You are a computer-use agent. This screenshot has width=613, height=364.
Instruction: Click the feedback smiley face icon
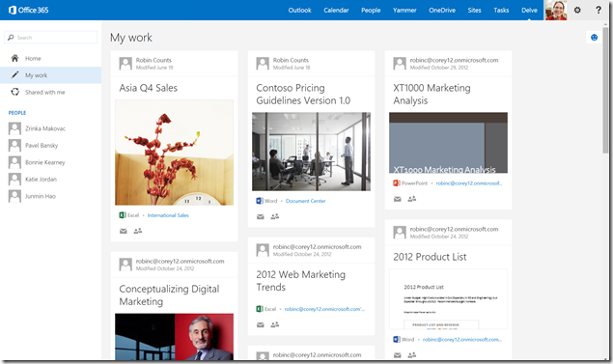(594, 38)
